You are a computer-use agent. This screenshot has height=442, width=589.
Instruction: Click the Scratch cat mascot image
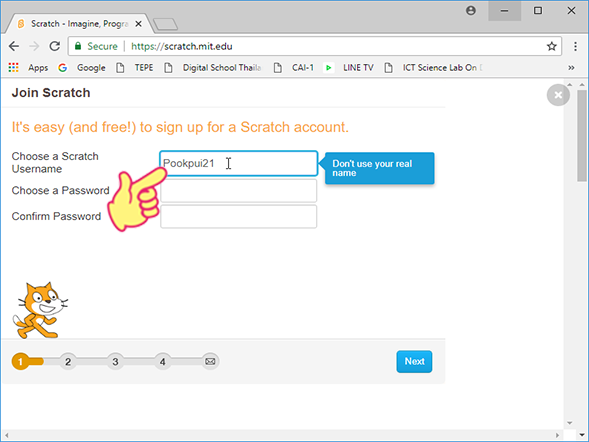[x=40, y=310]
